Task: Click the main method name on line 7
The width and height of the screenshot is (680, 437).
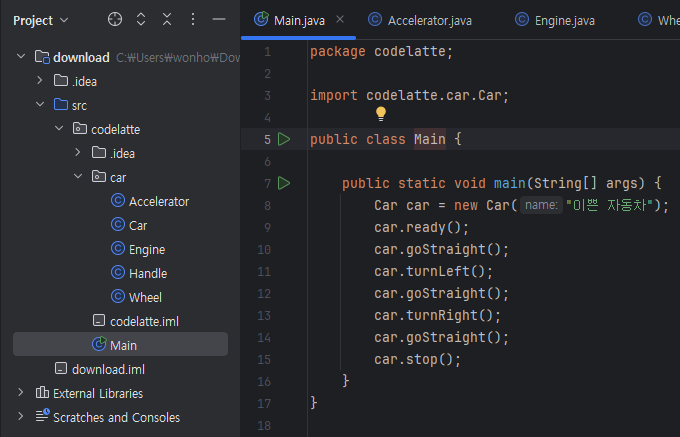Action: (510, 183)
